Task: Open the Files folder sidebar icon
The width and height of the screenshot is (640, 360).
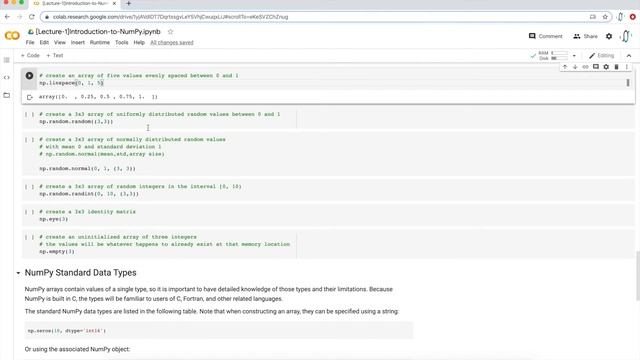Action: (x=7, y=95)
